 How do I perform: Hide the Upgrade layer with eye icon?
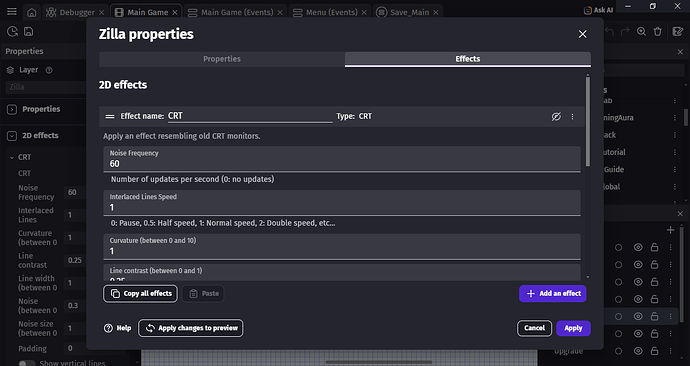tap(638, 351)
